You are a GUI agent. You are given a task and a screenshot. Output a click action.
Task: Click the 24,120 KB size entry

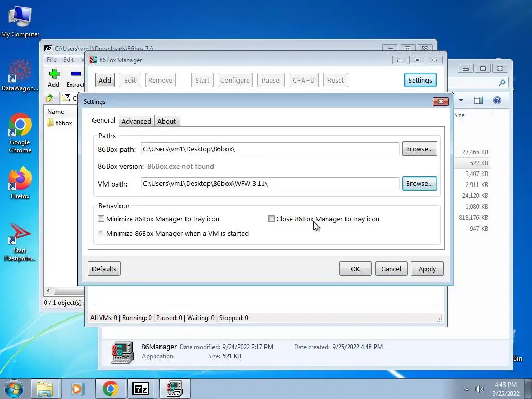pyautogui.click(x=475, y=196)
